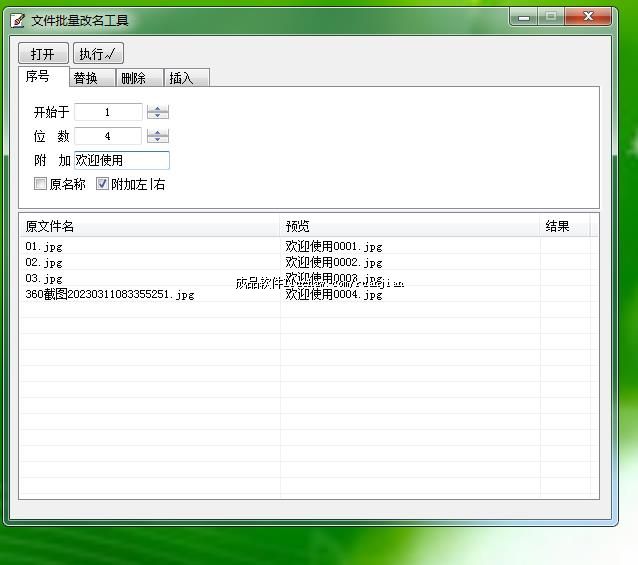Close the 文件批量改名工具 window
The height and width of the screenshot is (565, 638).
588,17
